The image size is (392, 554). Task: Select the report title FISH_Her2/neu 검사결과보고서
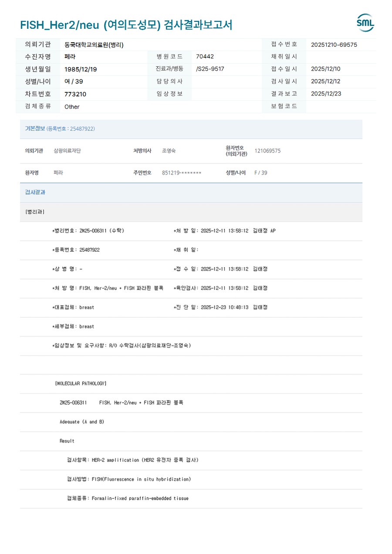coord(126,25)
